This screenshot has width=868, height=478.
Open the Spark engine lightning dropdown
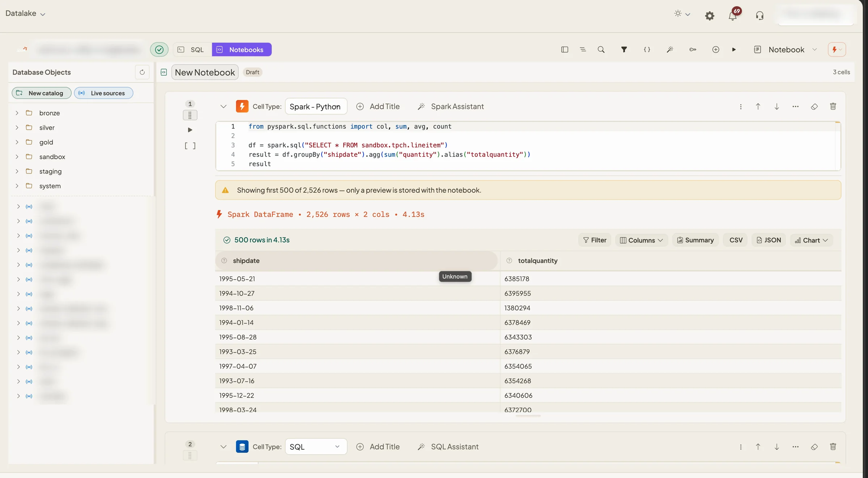[x=837, y=50]
